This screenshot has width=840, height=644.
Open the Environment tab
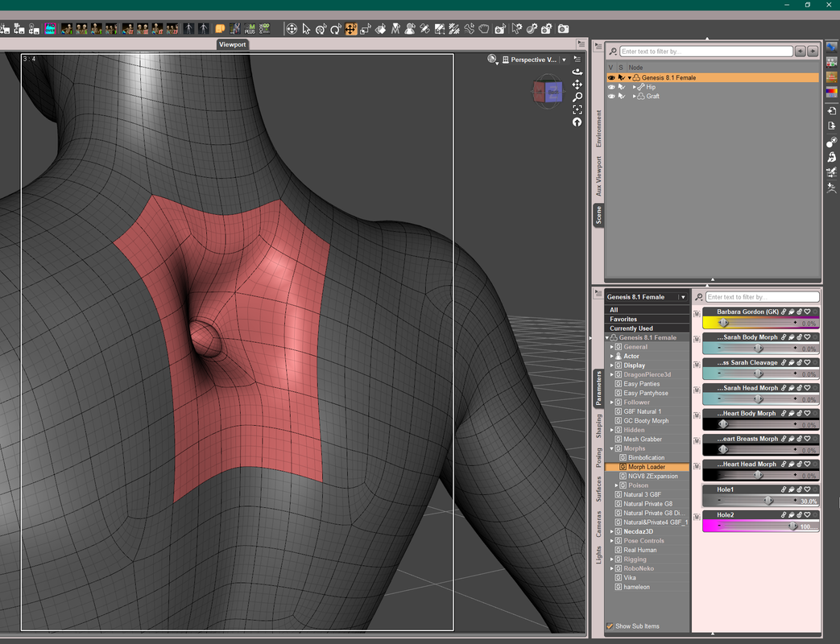tap(598, 129)
